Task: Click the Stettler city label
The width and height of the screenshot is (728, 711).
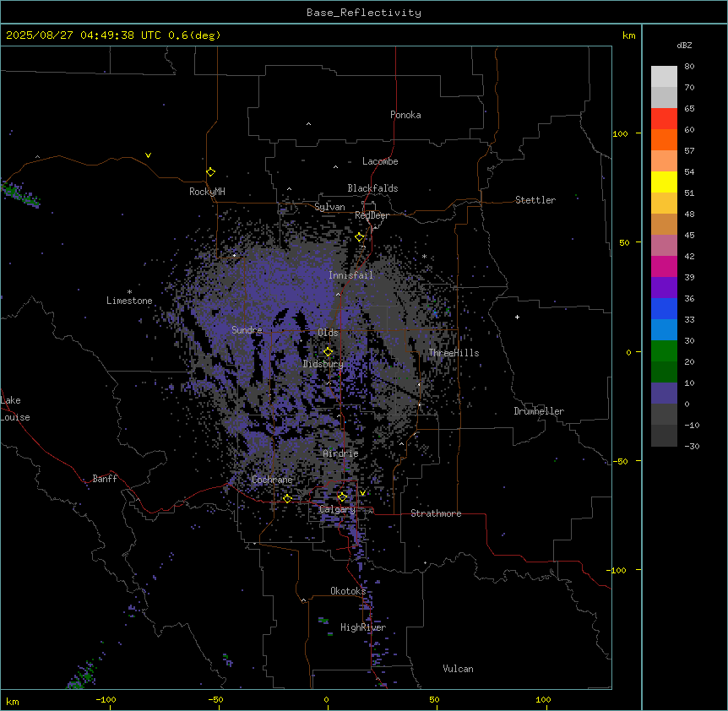Action: point(535,200)
